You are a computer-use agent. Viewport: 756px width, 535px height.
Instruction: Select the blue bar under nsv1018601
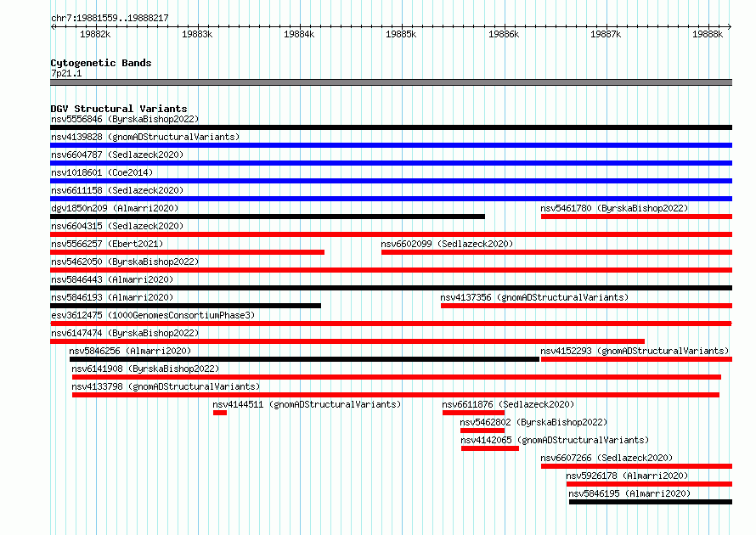[391, 181]
